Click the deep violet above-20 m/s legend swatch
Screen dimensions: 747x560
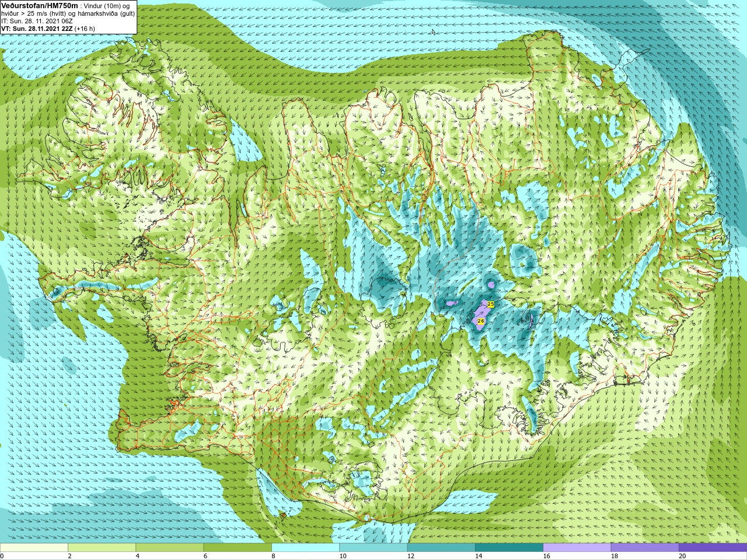(713, 548)
